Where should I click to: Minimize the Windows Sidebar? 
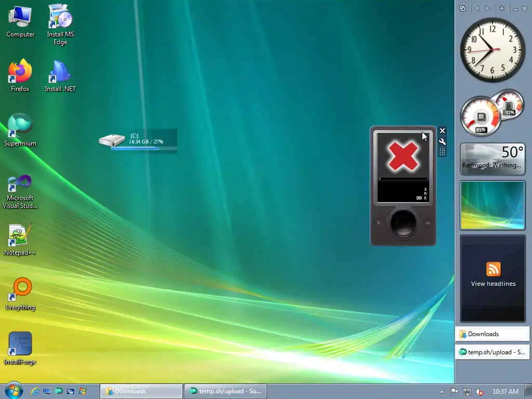point(515,9)
